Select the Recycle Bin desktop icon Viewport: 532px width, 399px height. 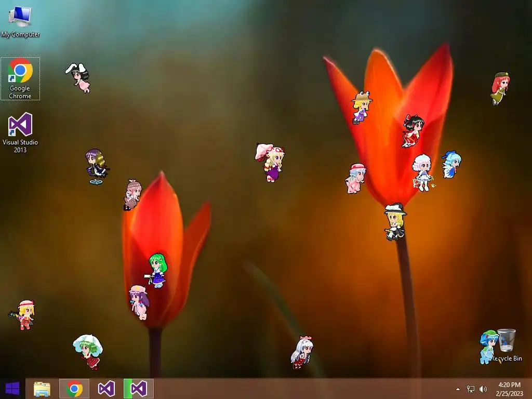(507, 345)
